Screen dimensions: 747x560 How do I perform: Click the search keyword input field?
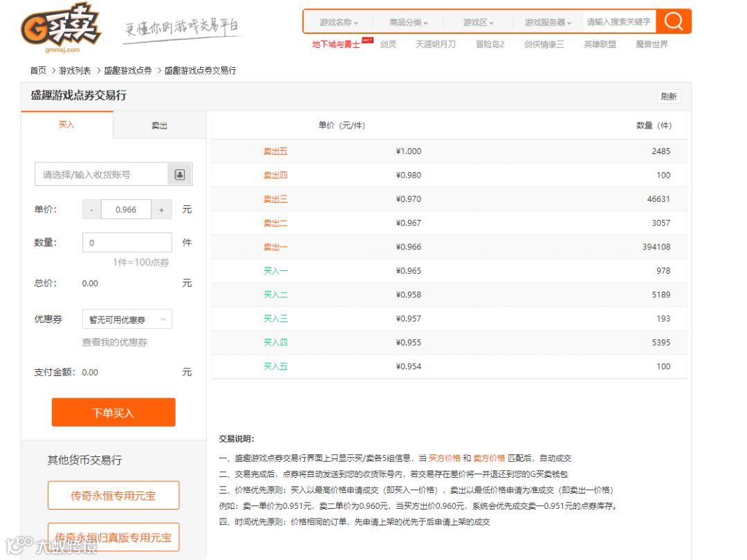(x=619, y=22)
